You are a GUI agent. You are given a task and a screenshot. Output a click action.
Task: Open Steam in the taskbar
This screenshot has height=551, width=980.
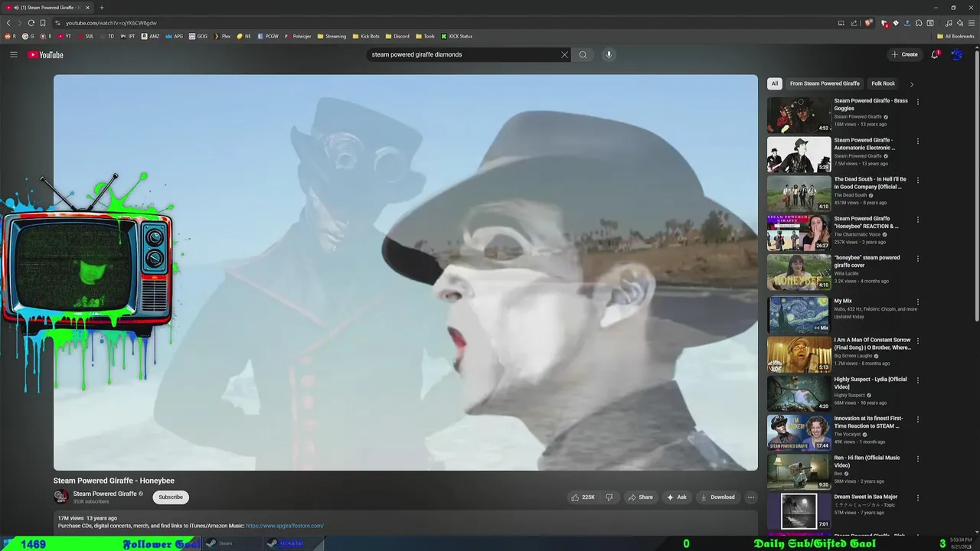pyautogui.click(x=225, y=543)
